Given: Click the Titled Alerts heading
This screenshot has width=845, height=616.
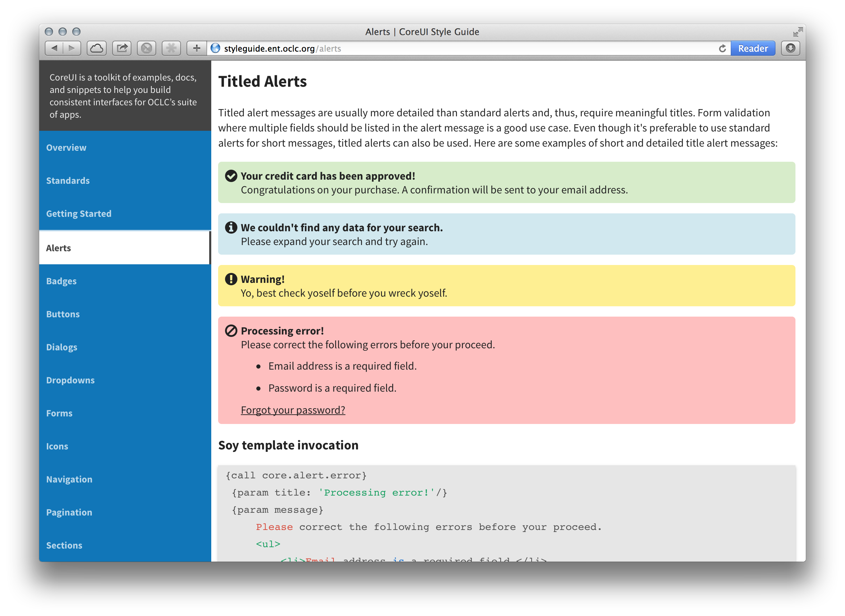Looking at the screenshot, I should pyautogui.click(x=263, y=81).
